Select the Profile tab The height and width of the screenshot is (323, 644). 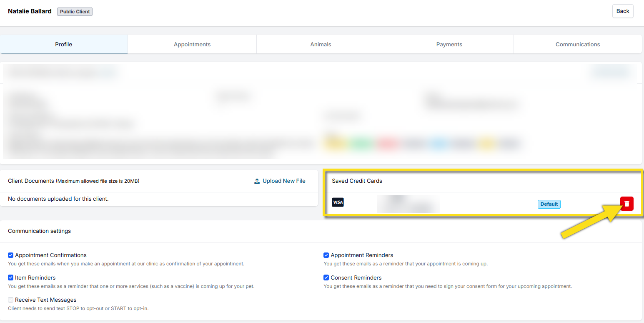coord(64,44)
